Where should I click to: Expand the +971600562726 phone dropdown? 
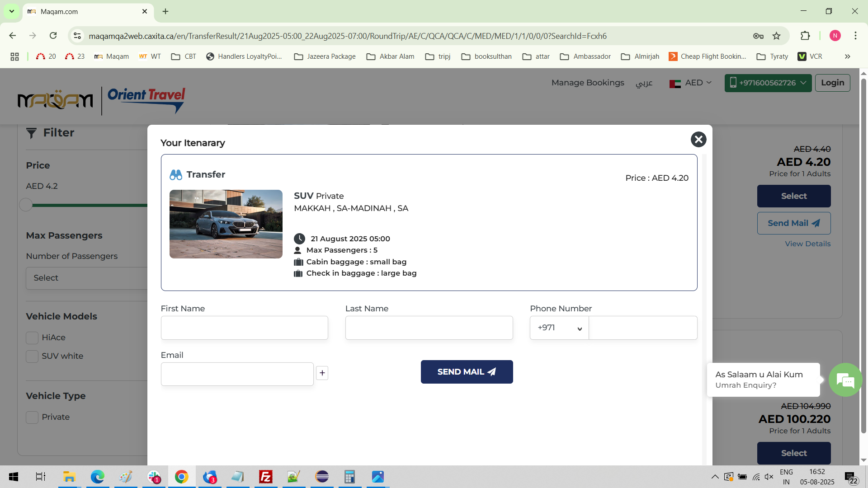tap(768, 83)
